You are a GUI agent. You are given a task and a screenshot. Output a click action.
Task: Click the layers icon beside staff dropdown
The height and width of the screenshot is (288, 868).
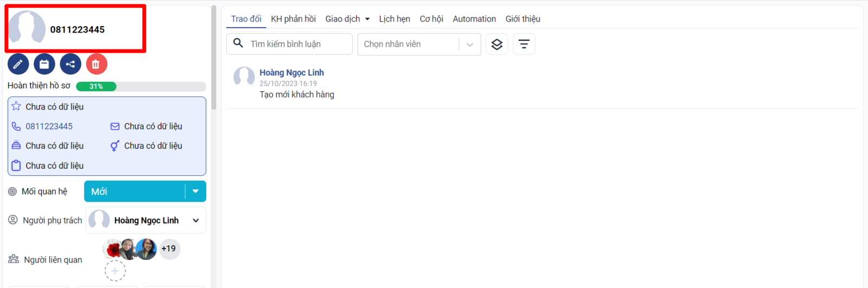(x=497, y=44)
